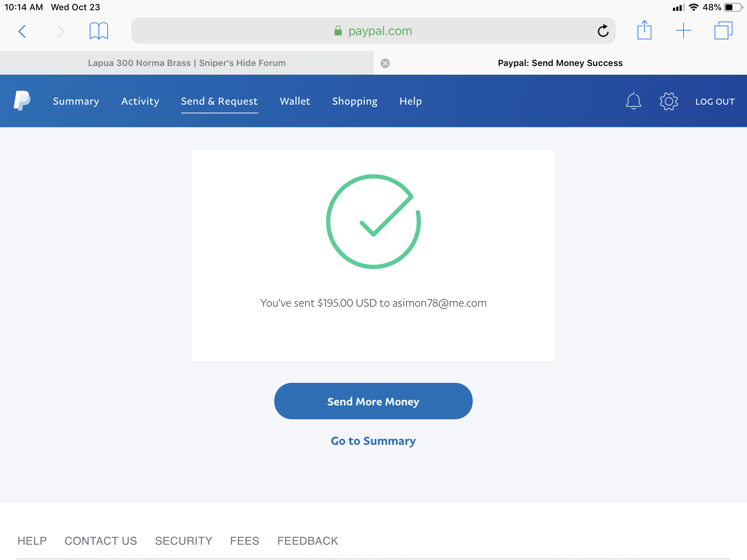This screenshot has width=747, height=560.
Task: Open the FEES footer link
Action: [244, 541]
